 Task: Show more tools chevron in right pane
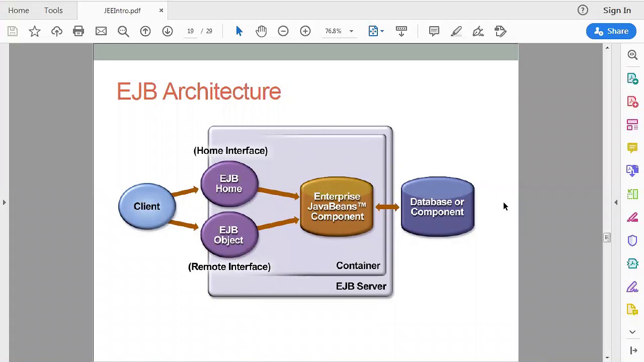point(632,332)
